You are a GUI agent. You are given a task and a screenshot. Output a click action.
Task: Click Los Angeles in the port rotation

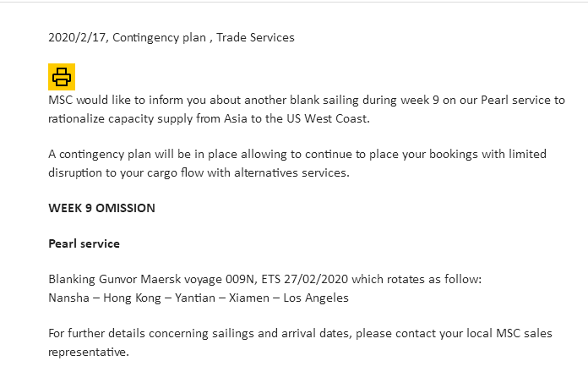(316, 298)
